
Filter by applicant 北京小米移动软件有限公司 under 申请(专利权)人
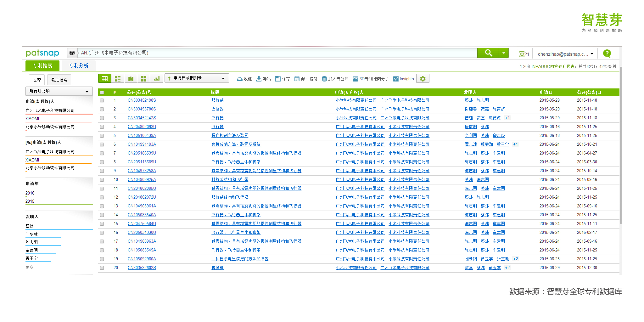[50, 127]
